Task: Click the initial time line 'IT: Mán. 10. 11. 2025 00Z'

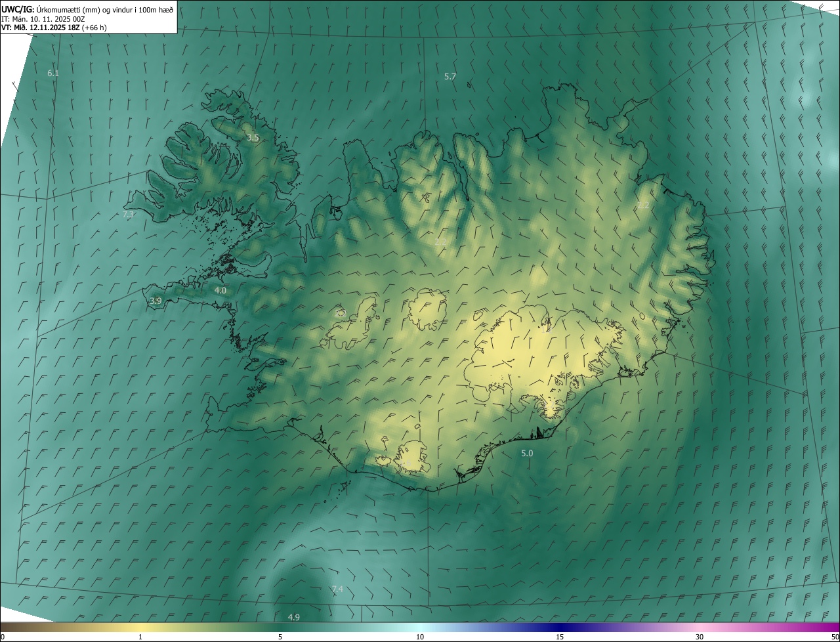Action: click(43, 19)
